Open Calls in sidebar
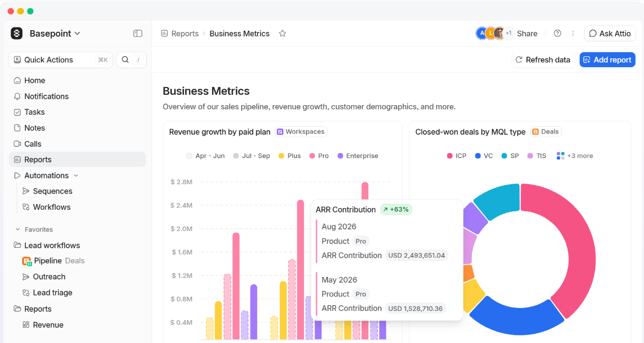Image resolution: width=644 pixels, height=343 pixels. [x=77, y=144]
